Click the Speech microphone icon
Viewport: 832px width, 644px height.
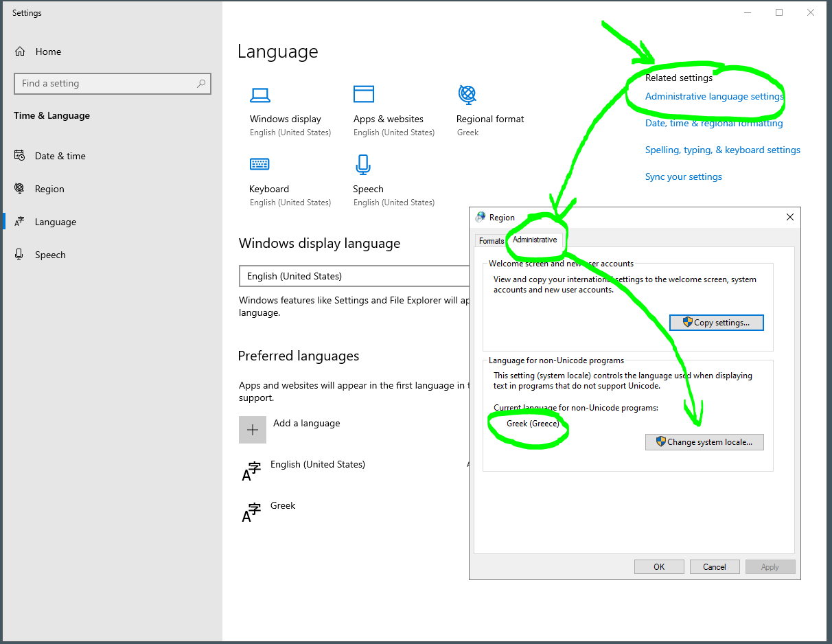(363, 165)
